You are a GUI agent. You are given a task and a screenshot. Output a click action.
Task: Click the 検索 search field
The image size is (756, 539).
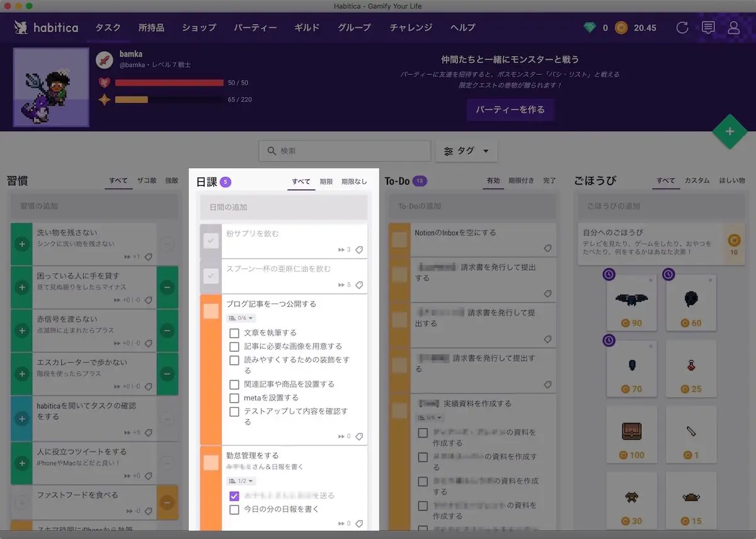(345, 151)
